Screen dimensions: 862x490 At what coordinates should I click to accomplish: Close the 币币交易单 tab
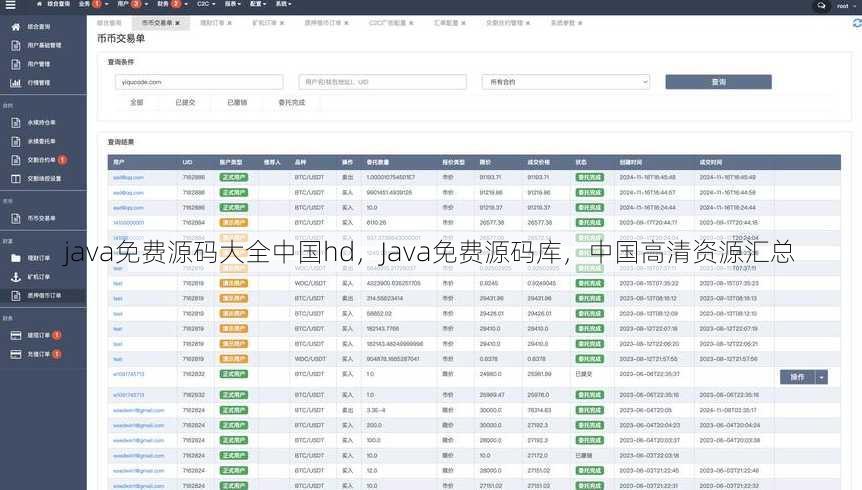click(x=178, y=23)
